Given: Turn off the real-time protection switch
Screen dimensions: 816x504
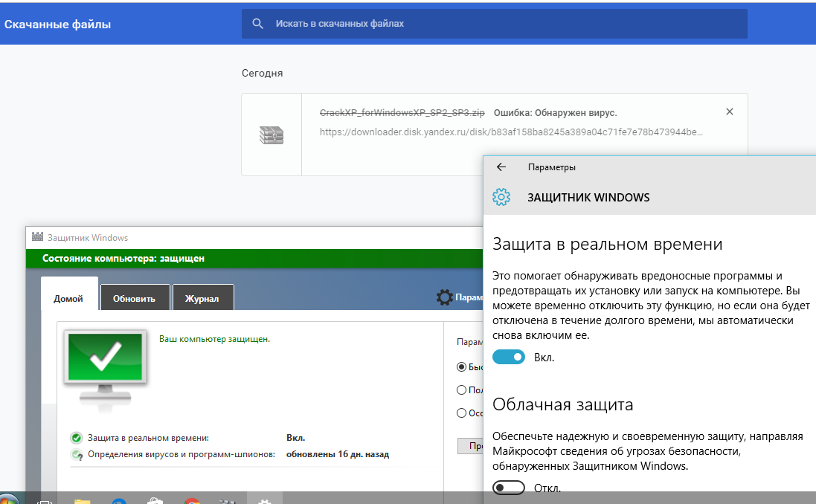Looking at the screenshot, I should (x=509, y=357).
